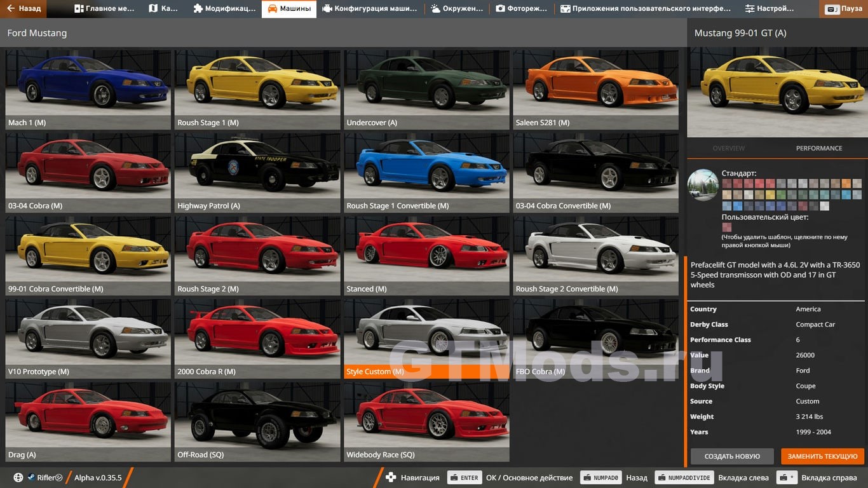Click the ЗАМЕНИТЬ ТЕКУЩУЮ button

click(823, 456)
